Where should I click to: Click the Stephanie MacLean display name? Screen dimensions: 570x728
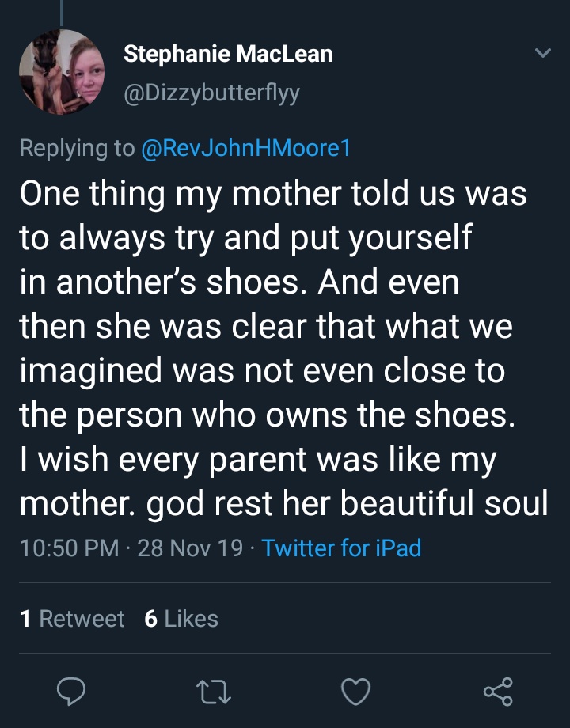click(x=228, y=54)
